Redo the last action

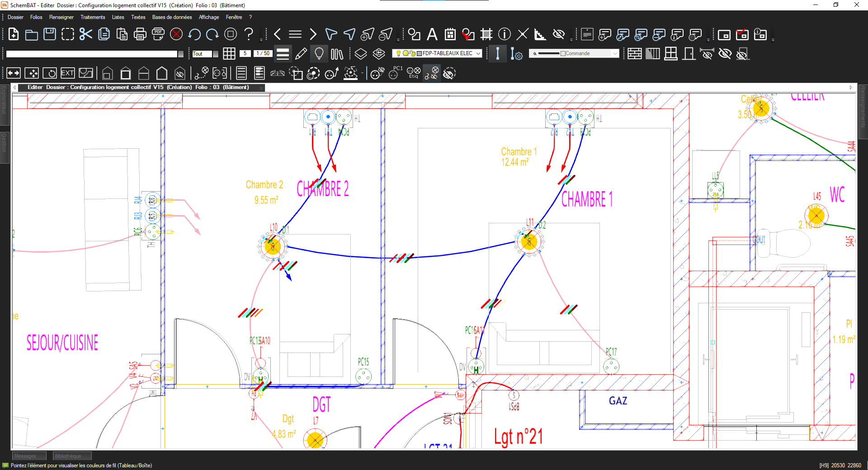click(x=212, y=34)
